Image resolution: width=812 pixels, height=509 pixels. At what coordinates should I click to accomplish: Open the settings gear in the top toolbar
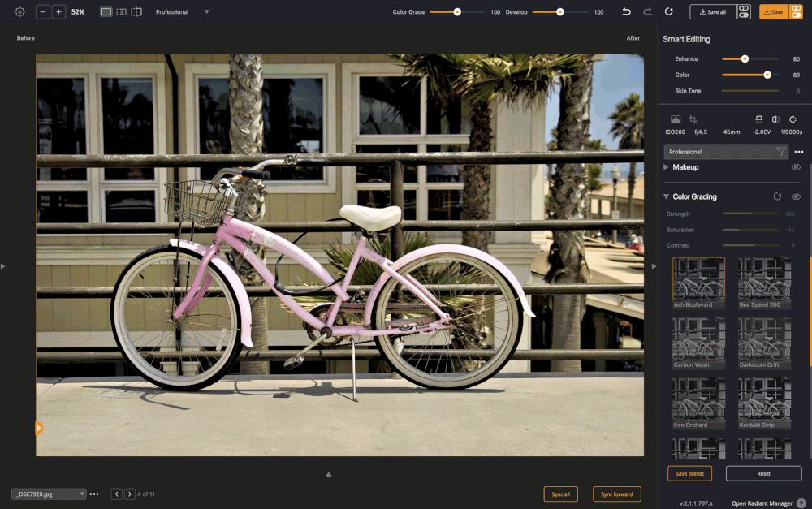(x=19, y=12)
